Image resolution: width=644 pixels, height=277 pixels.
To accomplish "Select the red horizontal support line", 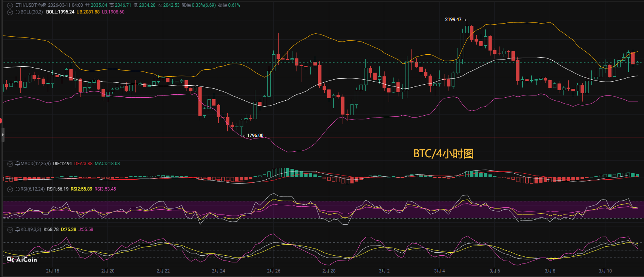I will 374,137.
